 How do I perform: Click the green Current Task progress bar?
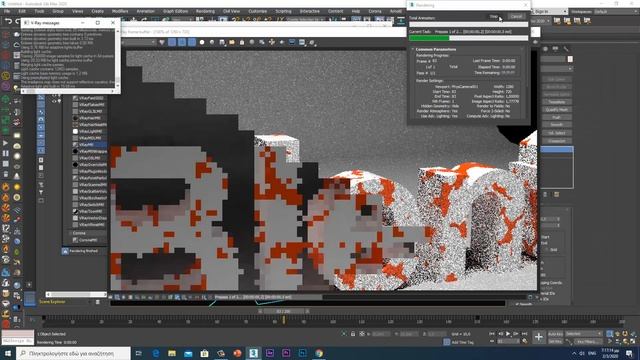429,38
